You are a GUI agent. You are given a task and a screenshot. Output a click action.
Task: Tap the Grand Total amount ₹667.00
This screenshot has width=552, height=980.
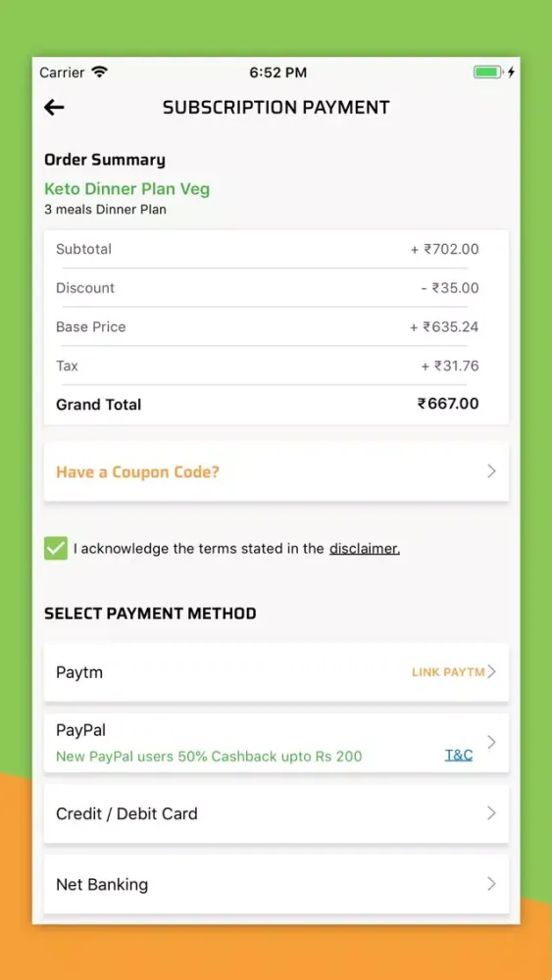[448, 404]
